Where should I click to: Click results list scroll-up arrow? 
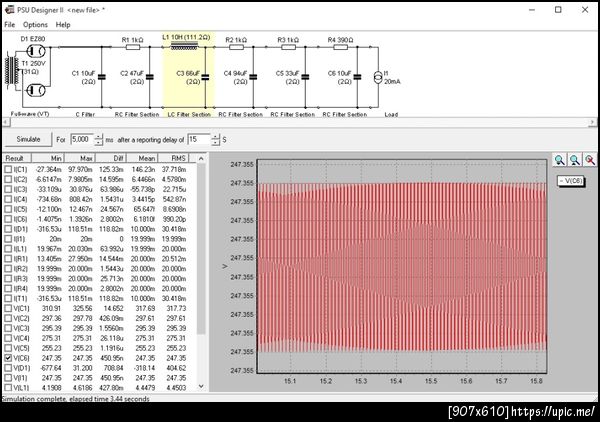tap(201, 158)
